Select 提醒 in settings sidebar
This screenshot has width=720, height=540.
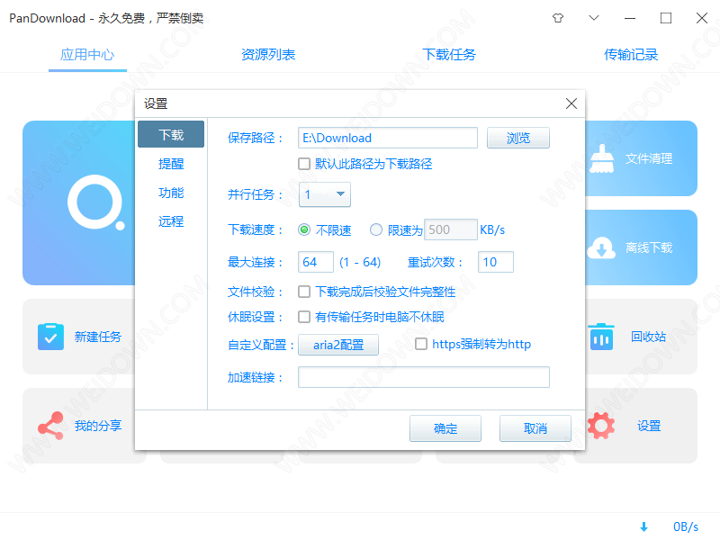click(x=171, y=164)
